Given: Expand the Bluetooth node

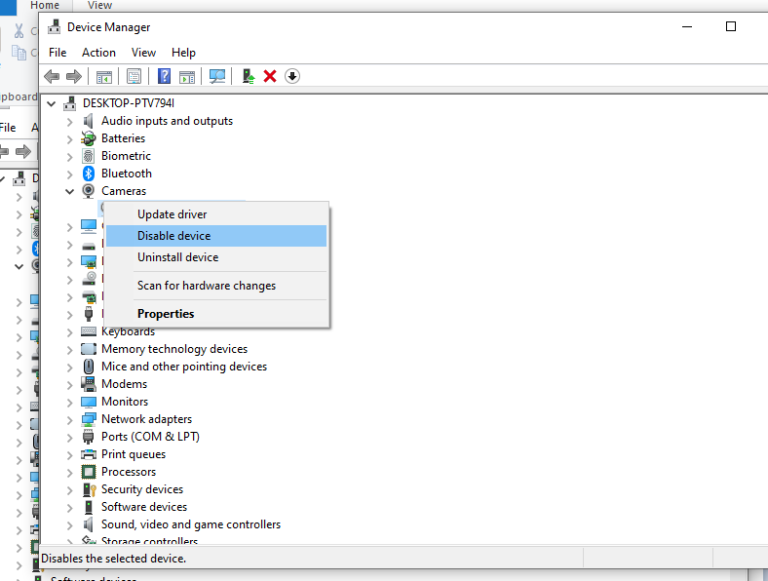Looking at the screenshot, I should click(70, 174).
